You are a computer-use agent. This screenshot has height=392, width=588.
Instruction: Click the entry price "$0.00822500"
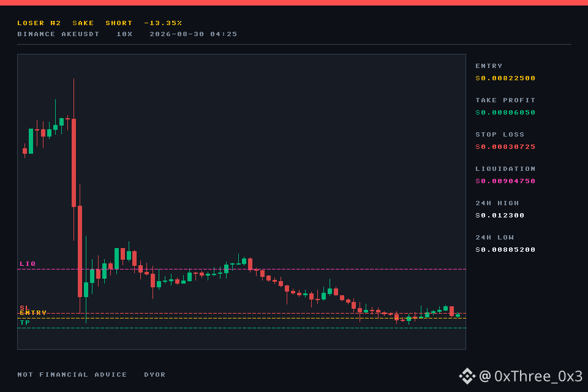click(x=505, y=78)
